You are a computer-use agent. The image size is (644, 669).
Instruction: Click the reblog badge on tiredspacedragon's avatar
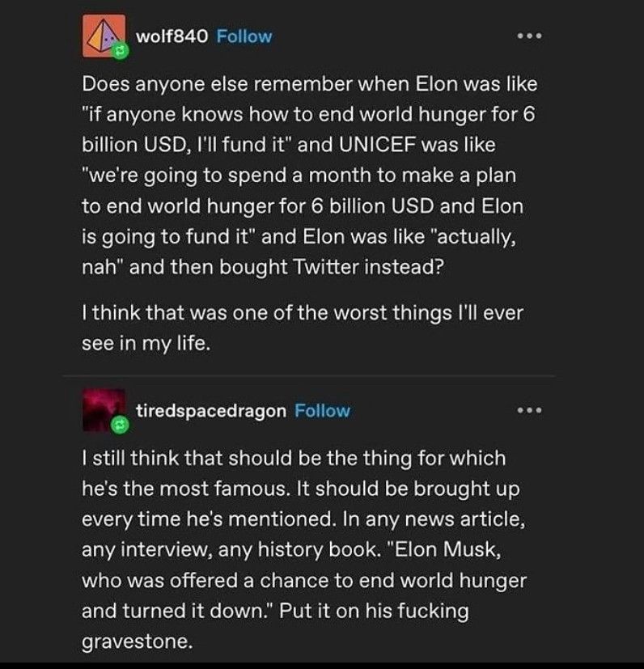120,426
